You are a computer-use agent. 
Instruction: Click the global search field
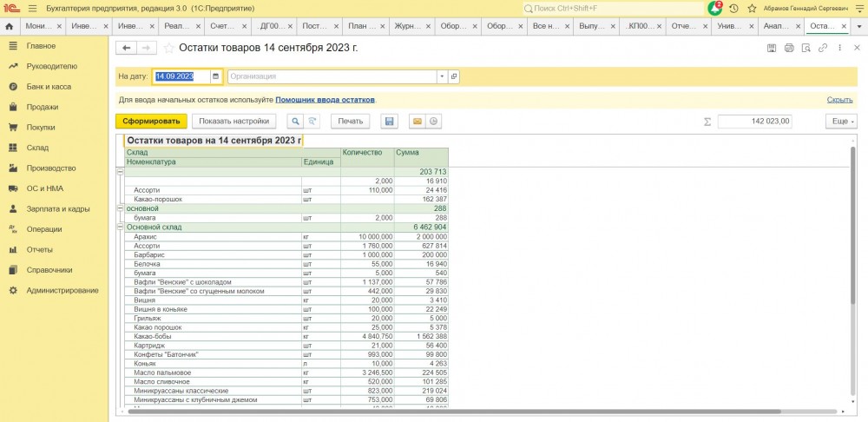pos(612,8)
